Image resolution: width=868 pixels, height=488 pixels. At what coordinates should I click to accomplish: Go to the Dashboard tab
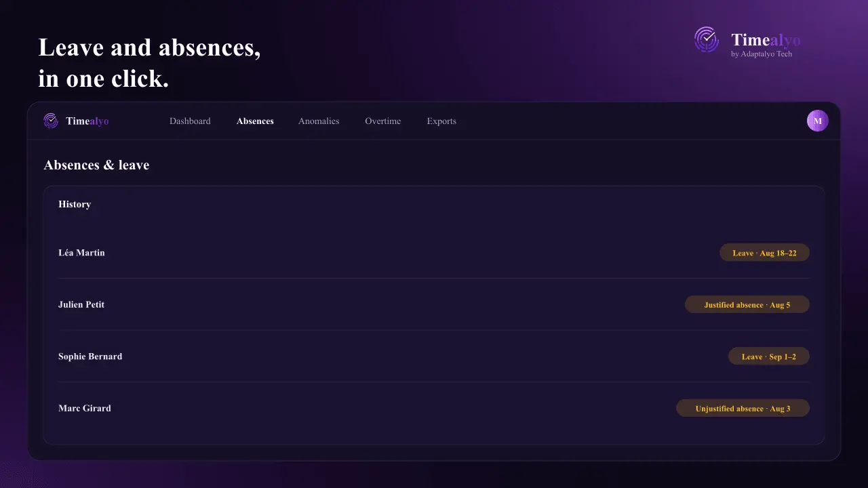[x=190, y=121]
